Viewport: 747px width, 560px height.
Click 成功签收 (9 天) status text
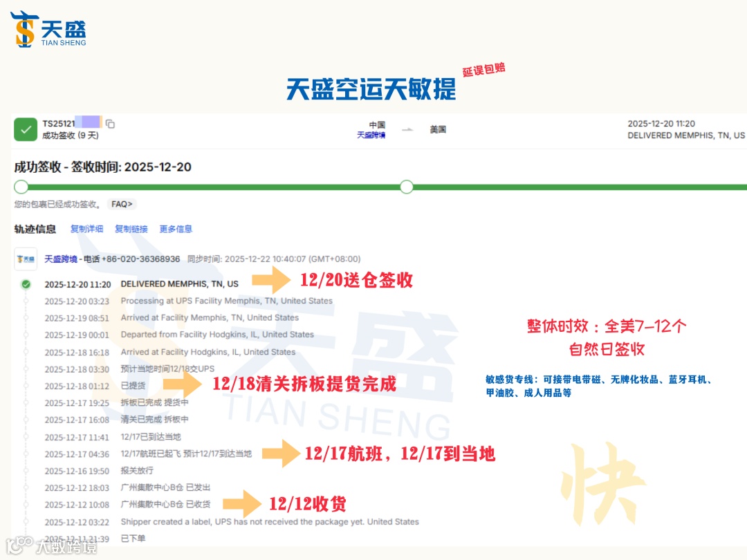click(x=71, y=136)
